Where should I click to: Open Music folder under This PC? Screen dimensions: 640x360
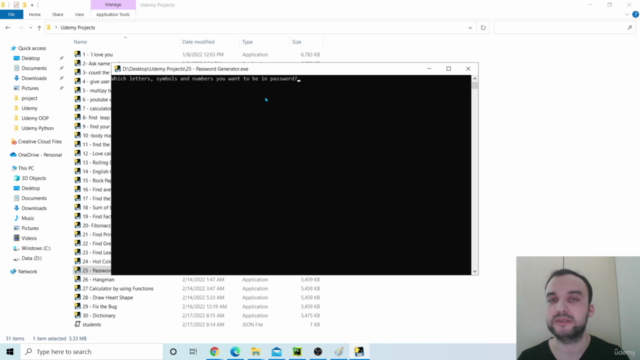coord(27,218)
